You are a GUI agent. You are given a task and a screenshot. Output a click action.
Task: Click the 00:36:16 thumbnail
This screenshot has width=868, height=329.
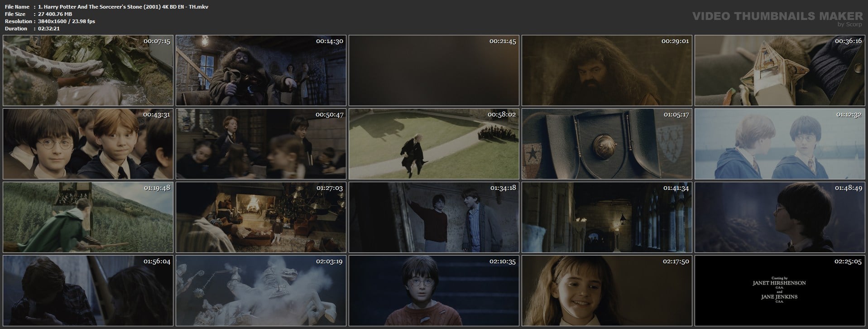coord(780,71)
